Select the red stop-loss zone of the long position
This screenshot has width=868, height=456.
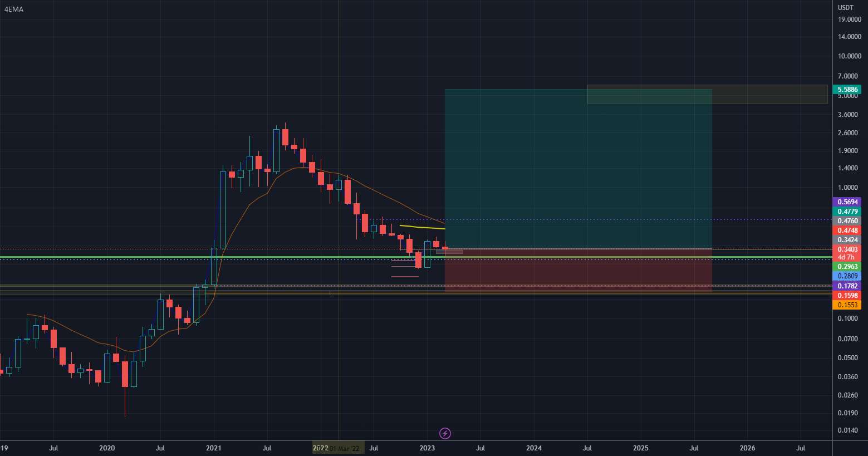pos(578,271)
